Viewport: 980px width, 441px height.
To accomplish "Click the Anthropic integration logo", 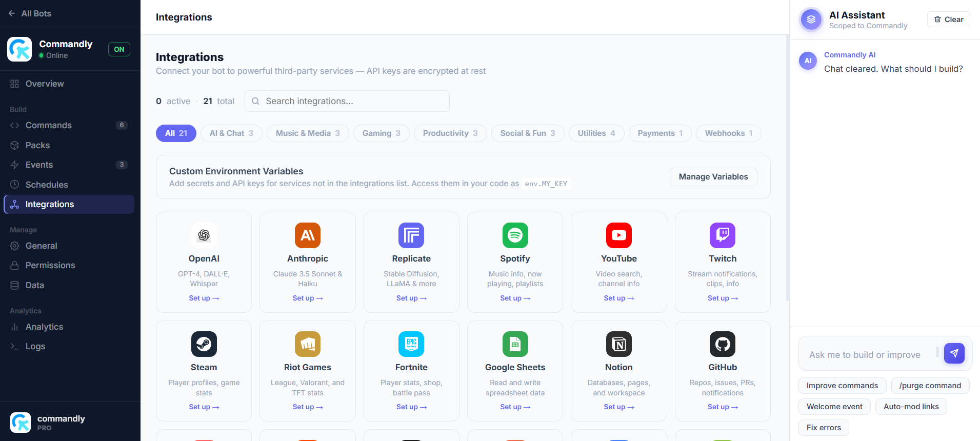I will (308, 235).
